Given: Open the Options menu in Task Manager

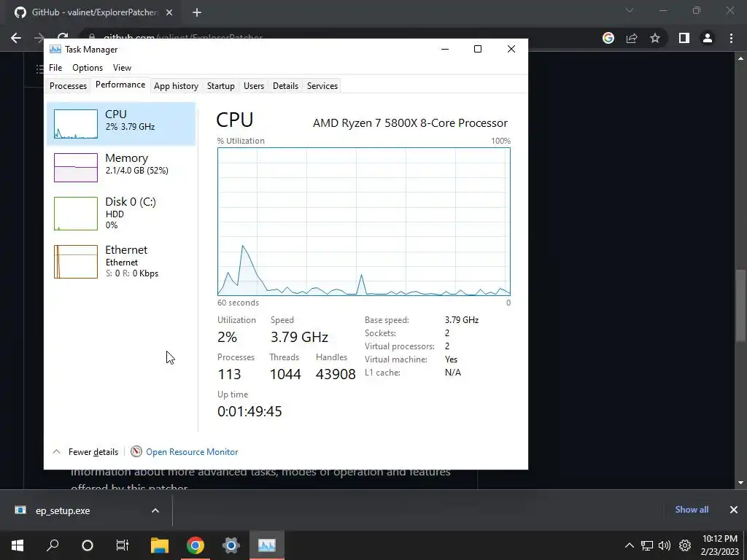Looking at the screenshot, I should [x=88, y=68].
